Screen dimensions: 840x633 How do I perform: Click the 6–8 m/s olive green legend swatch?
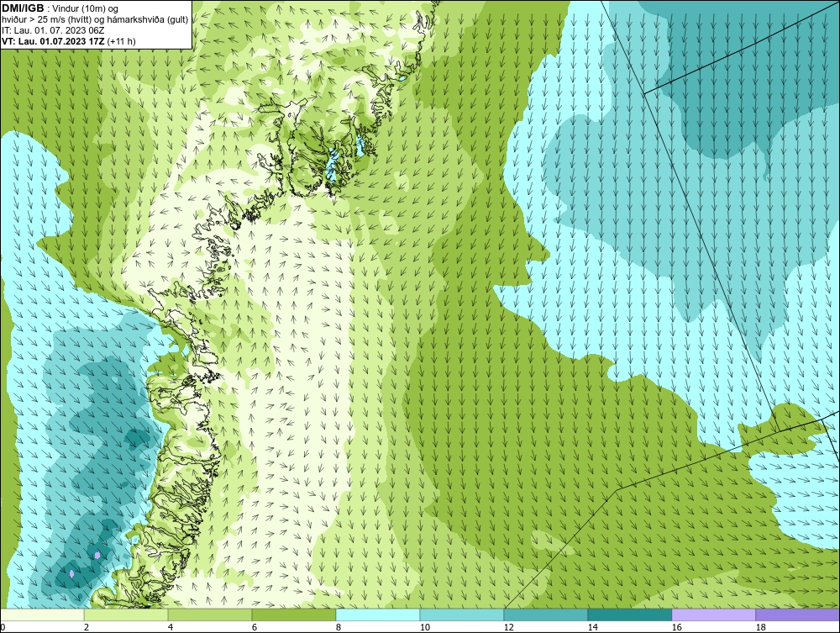[x=294, y=615]
